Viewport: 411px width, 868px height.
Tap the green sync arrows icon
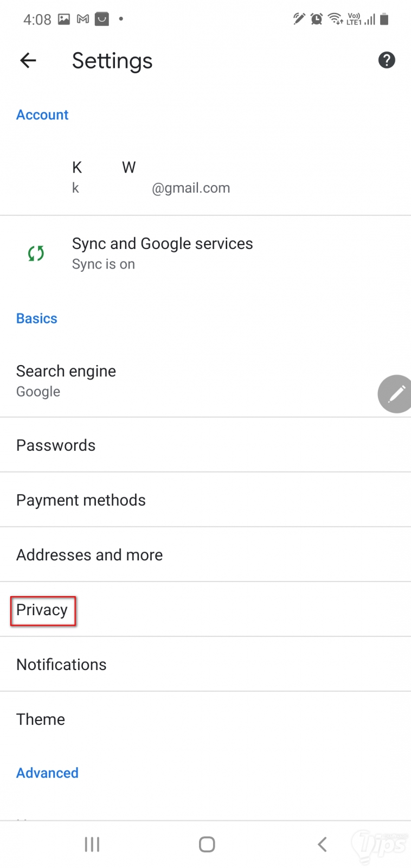click(x=36, y=253)
